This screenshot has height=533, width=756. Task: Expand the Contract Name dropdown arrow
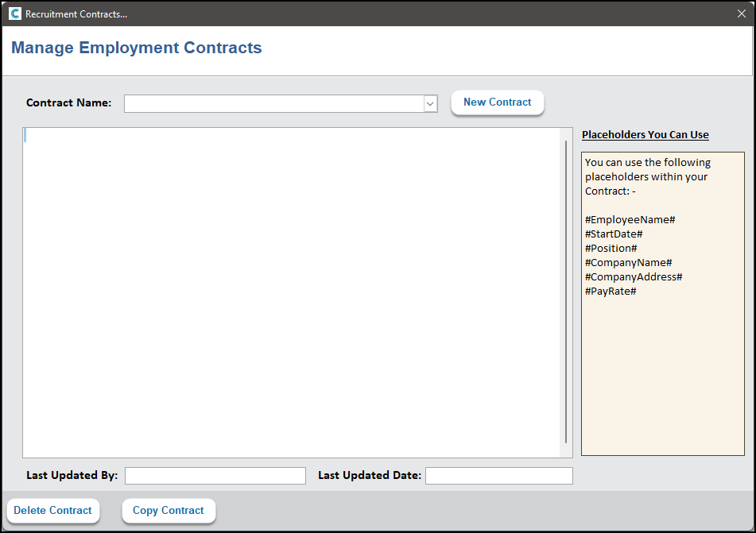[430, 103]
